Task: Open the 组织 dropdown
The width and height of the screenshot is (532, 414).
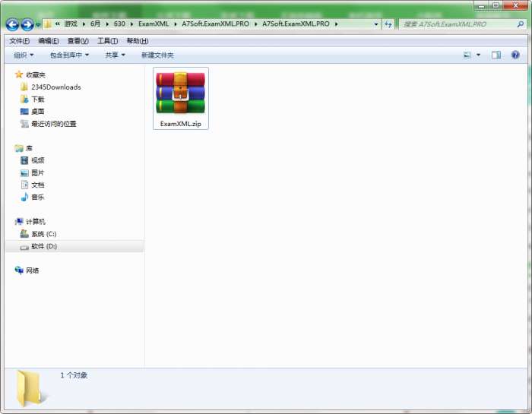Action: [x=24, y=55]
